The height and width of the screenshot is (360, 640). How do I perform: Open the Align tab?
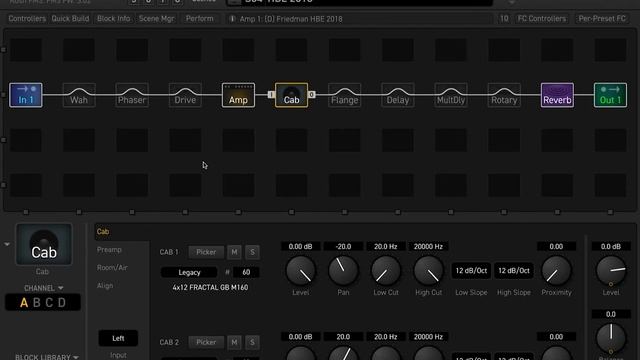tap(105, 286)
